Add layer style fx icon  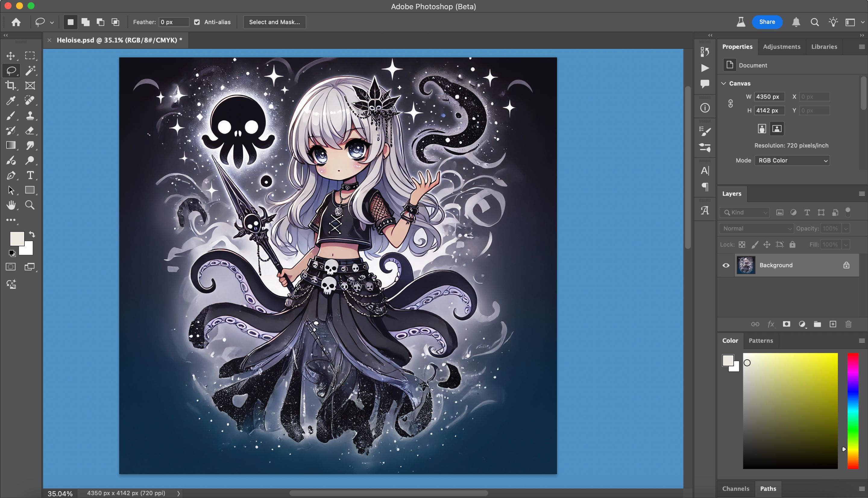[771, 324]
